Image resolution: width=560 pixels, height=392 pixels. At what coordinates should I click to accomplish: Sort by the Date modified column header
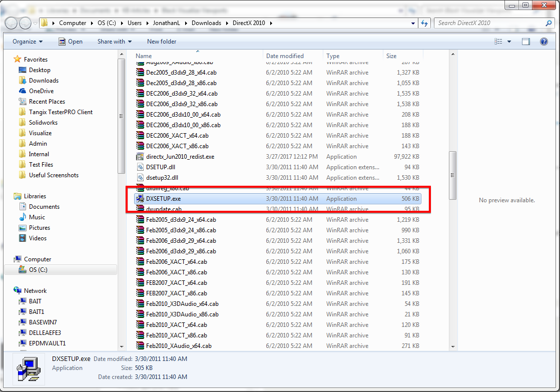coord(294,56)
